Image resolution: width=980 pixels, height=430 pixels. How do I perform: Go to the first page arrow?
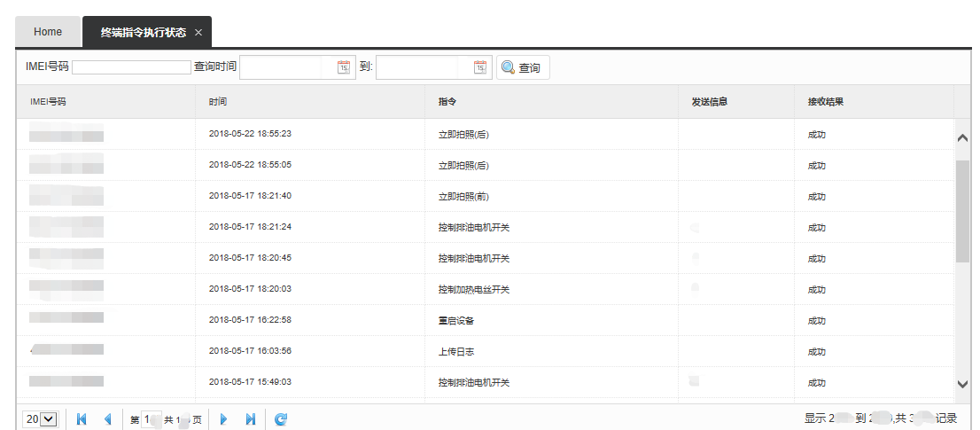point(82,419)
